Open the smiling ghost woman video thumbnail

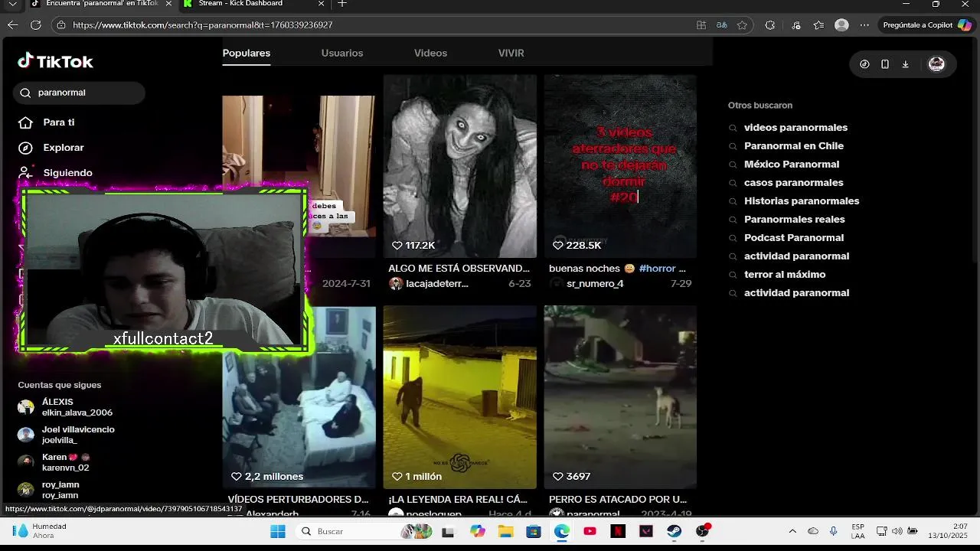[x=459, y=166]
